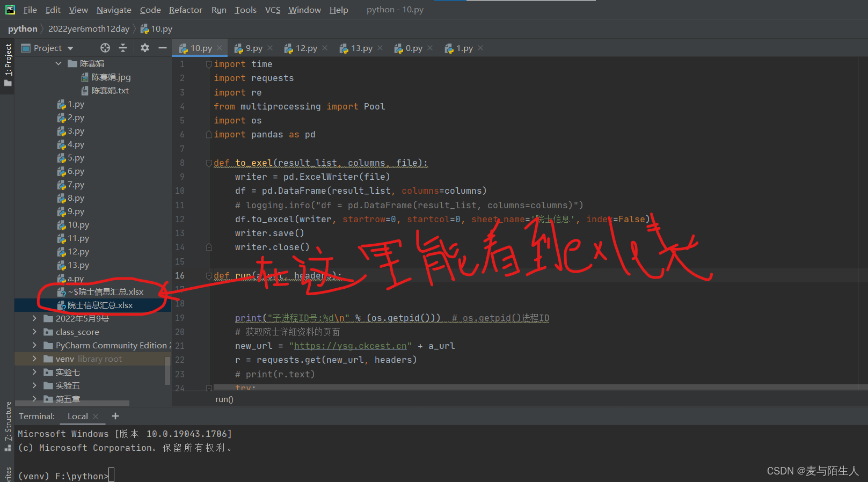Viewport: 868px width, 482px height.
Task: Close the Local terminal tab
Action: [x=96, y=417]
